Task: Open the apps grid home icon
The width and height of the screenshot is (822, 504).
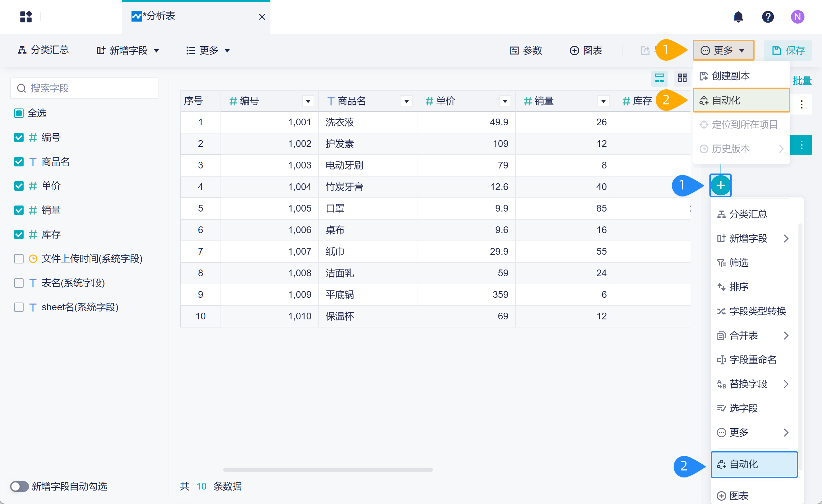Action: [x=26, y=17]
